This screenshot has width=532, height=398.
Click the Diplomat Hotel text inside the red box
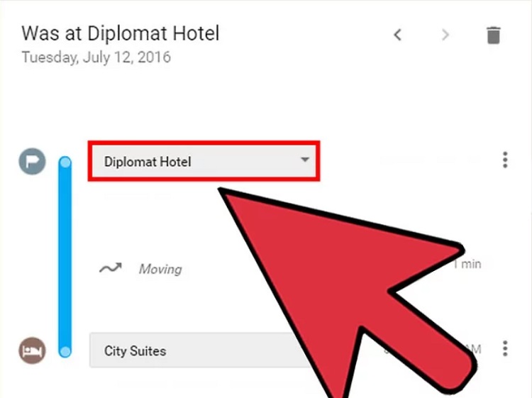[148, 162]
